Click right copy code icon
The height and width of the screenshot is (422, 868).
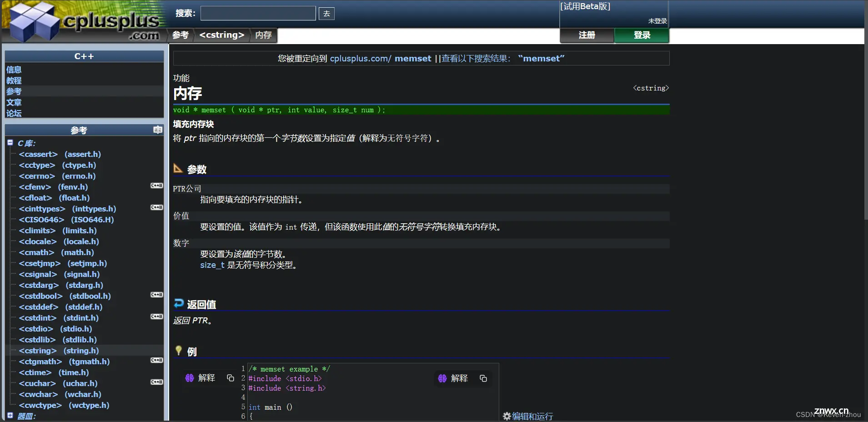click(483, 378)
